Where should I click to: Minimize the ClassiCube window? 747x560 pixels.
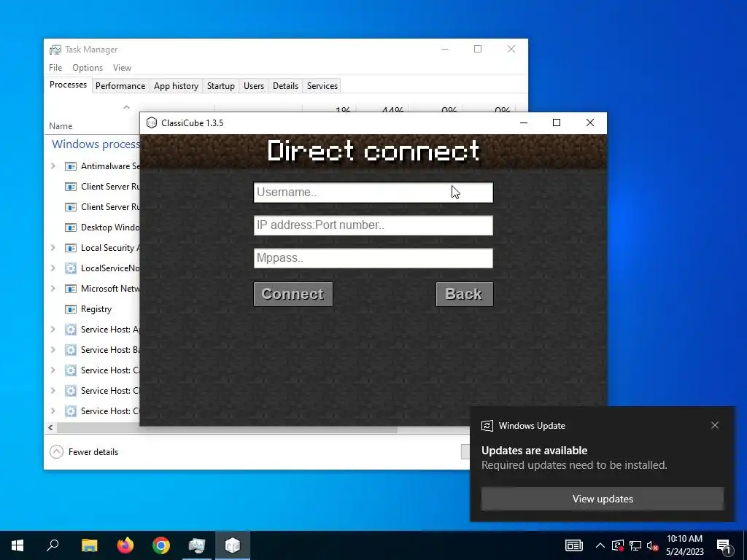pyautogui.click(x=524, y=122)
